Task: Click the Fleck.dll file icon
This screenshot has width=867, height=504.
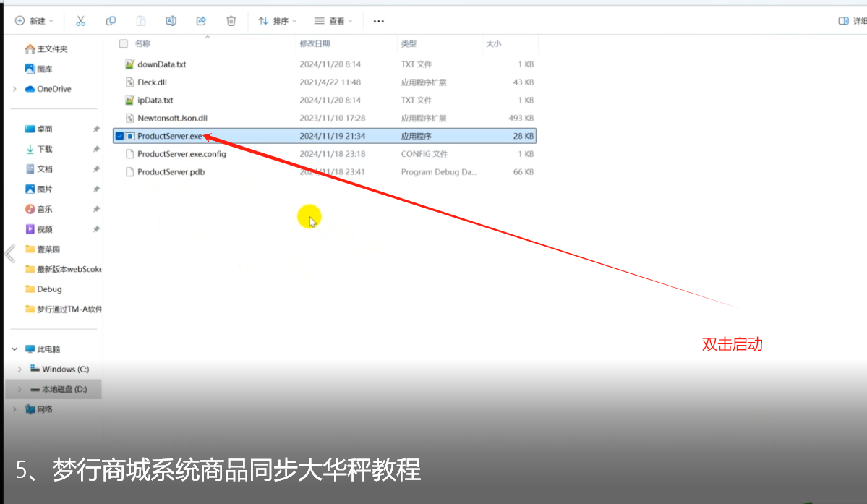Action: tap(129, 82)
